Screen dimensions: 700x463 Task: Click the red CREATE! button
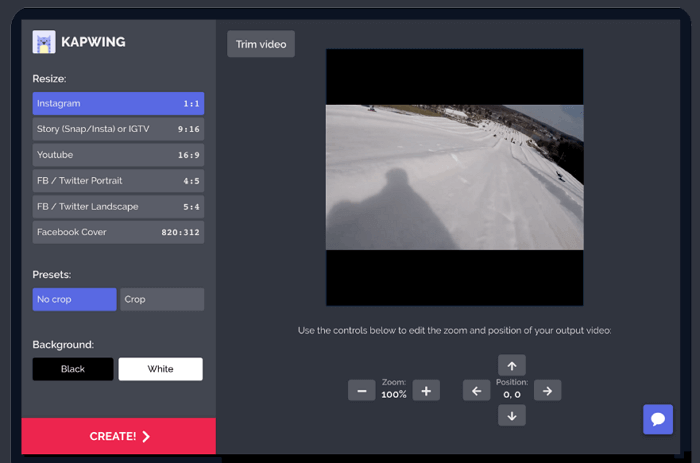[x=118, y=436]
